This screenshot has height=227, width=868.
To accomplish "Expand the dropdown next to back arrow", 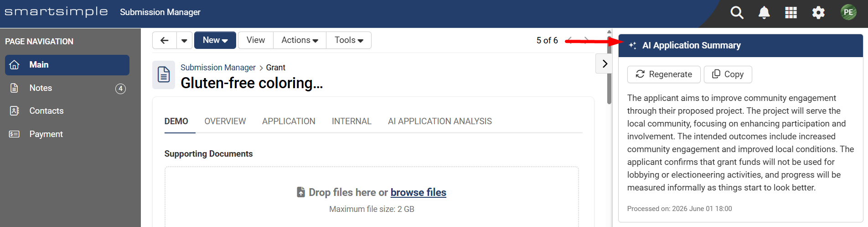I will [x=184, y=40].
